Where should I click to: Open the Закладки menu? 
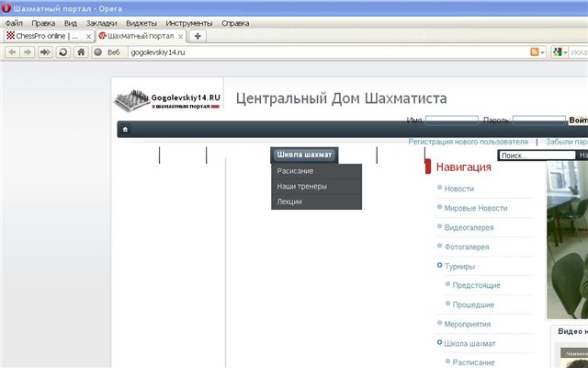[99, 21]
